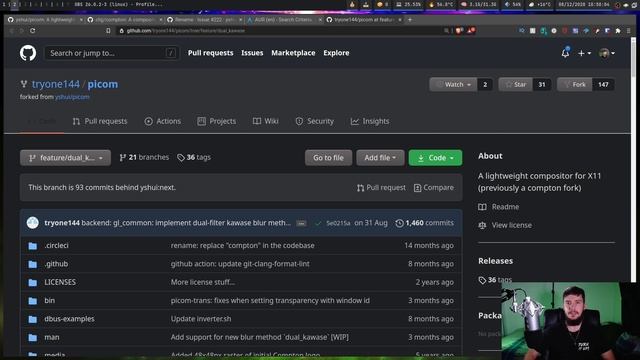Open Explore in the top navigation
Viewport: 640px width, 360px height.
(x=336, y=53)
